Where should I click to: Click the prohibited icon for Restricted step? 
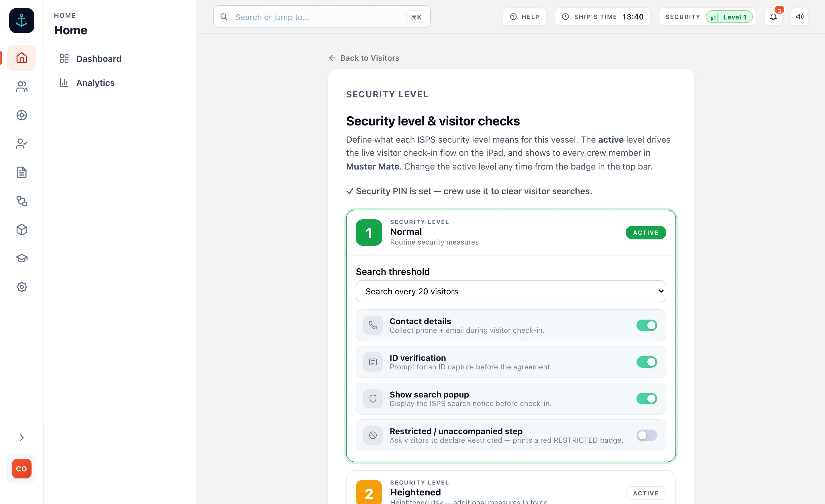pos(373,435)
